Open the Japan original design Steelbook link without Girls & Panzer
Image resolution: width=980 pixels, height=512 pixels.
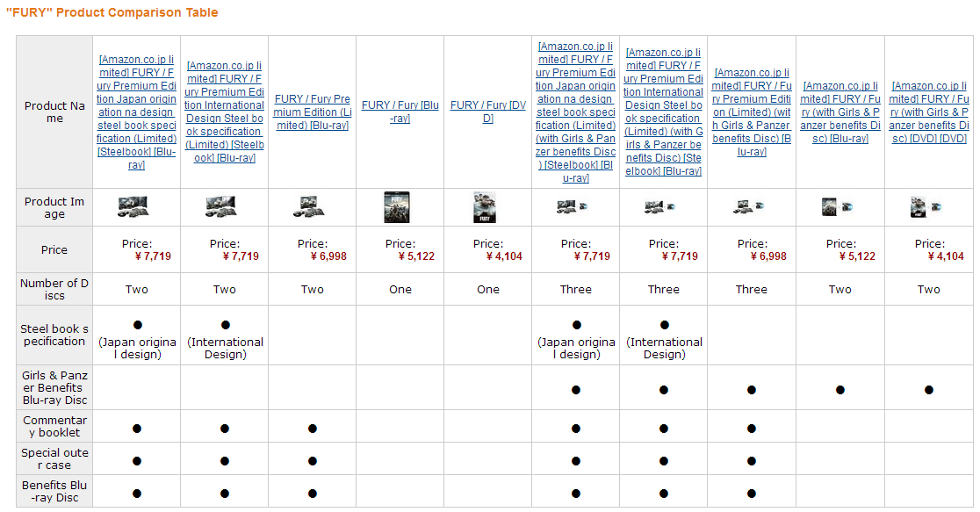136,112
